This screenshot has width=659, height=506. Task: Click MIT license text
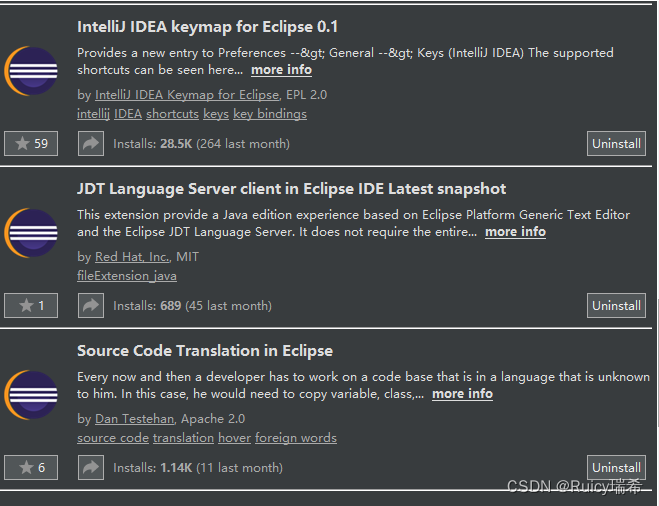click(187, 257)
